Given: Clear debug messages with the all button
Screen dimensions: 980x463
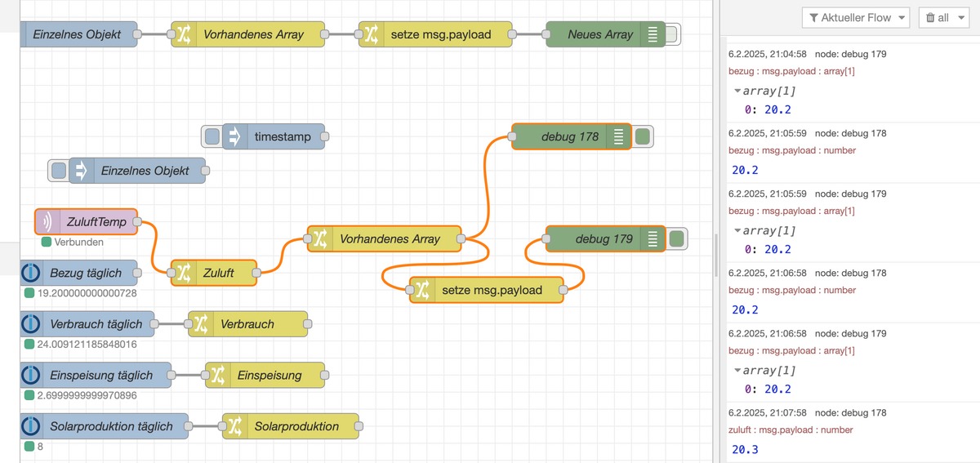Looking at the screenshot, I should coord(936,17).
